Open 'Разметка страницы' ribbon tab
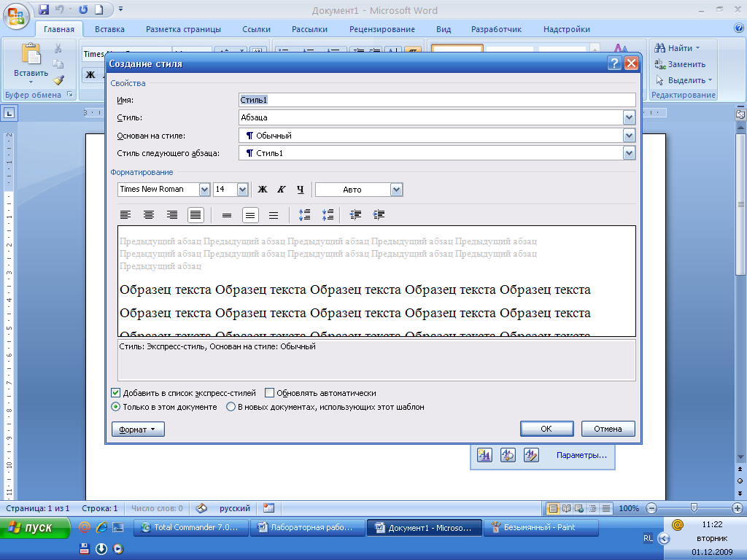This screenshot has height=560, width=747. 183,29
